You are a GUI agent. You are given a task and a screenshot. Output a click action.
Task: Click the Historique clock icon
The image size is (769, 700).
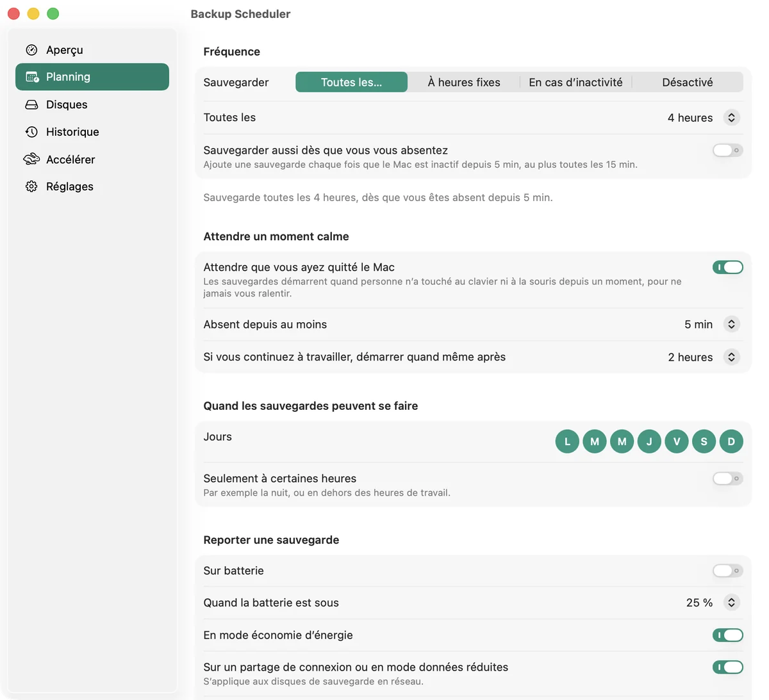tap(31, 132)
